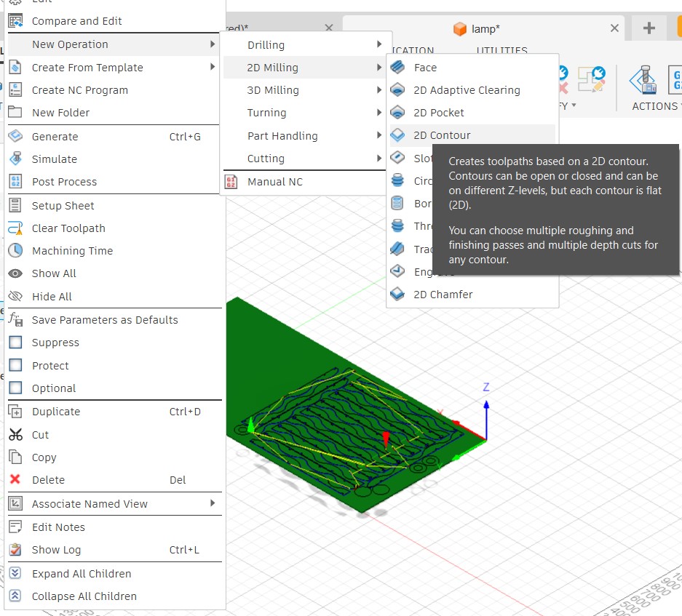Choose Collapse All Children
Screen dimensions: 682x616
(115, 596)
